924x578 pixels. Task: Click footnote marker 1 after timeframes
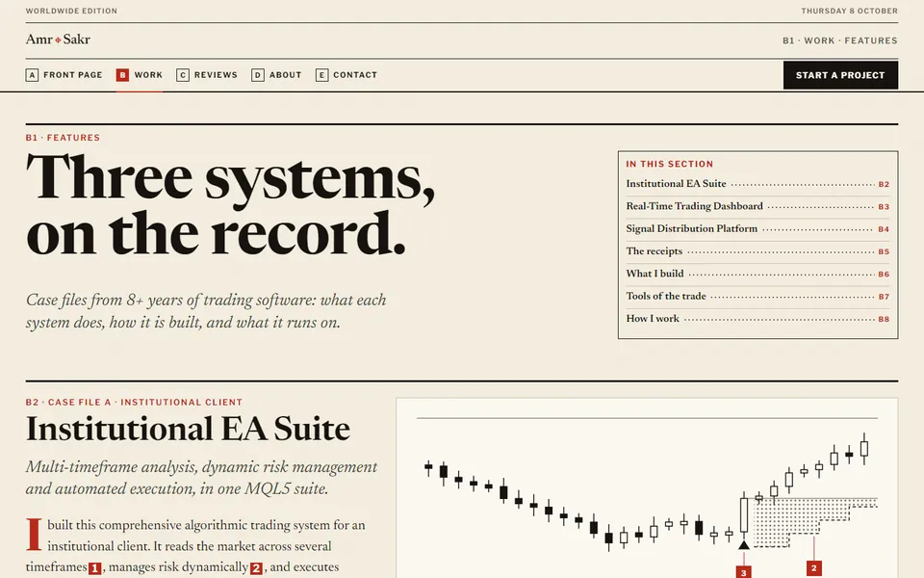(x=95, y=568)
